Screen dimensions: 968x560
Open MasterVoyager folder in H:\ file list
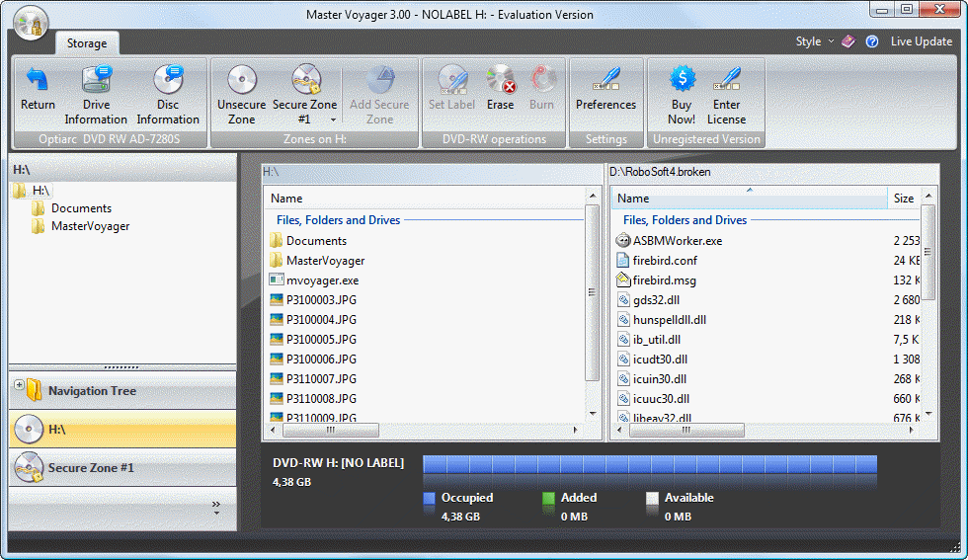[x=317, y=261]
